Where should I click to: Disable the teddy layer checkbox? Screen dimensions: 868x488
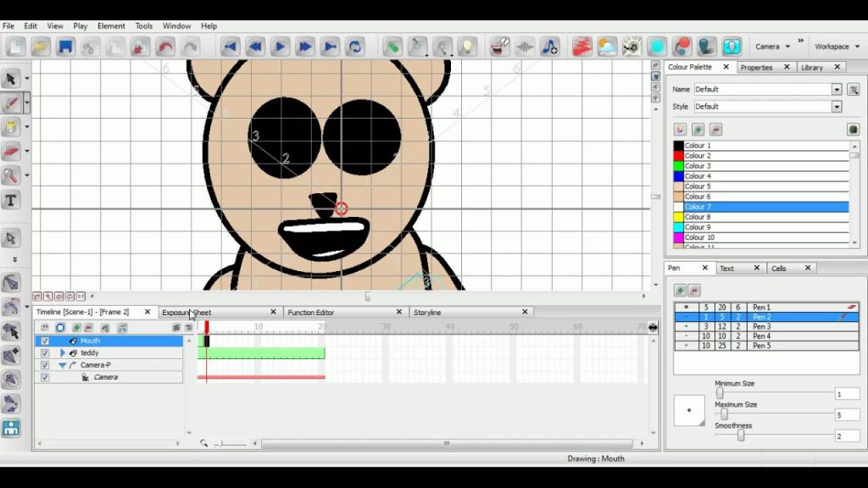(x=45, y=353)
